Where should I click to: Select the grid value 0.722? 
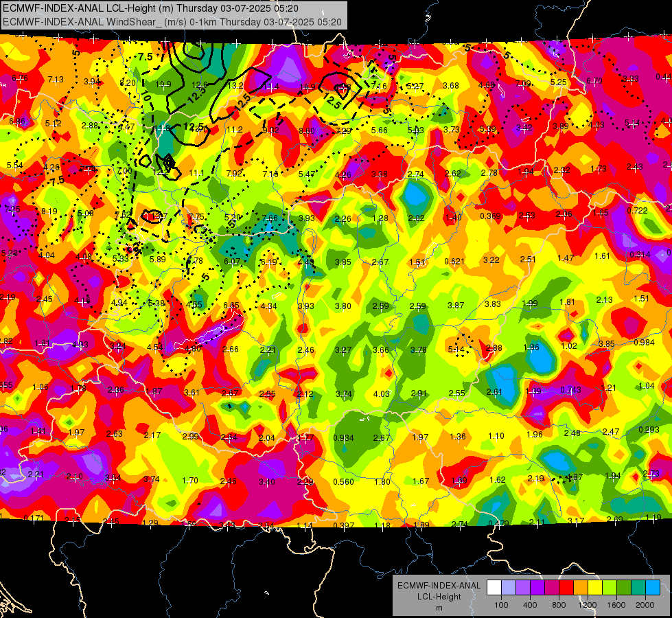(637, 211)
